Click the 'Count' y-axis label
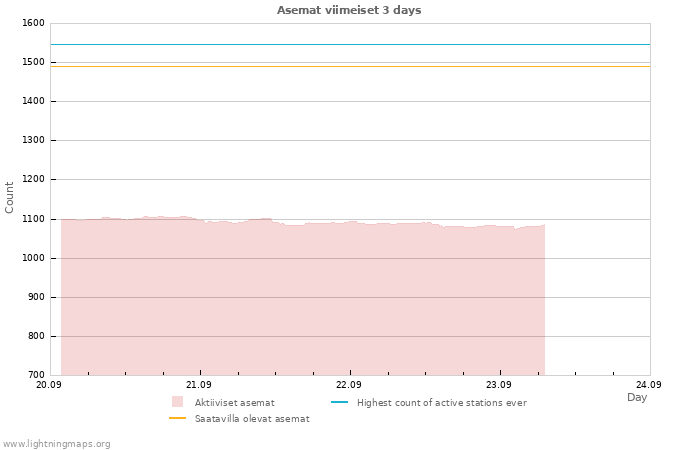Image resolution: width=700 pixels, height=450 pixels. pos(9,197)
